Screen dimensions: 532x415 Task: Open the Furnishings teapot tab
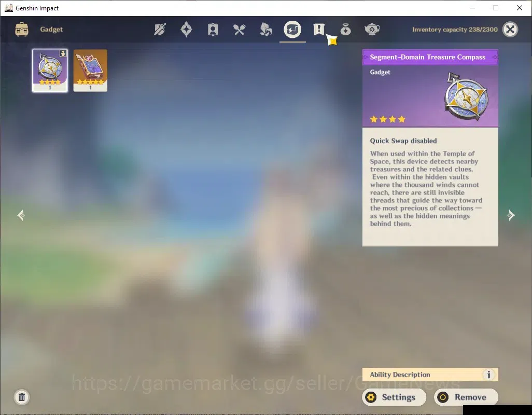tap(372, 30)
